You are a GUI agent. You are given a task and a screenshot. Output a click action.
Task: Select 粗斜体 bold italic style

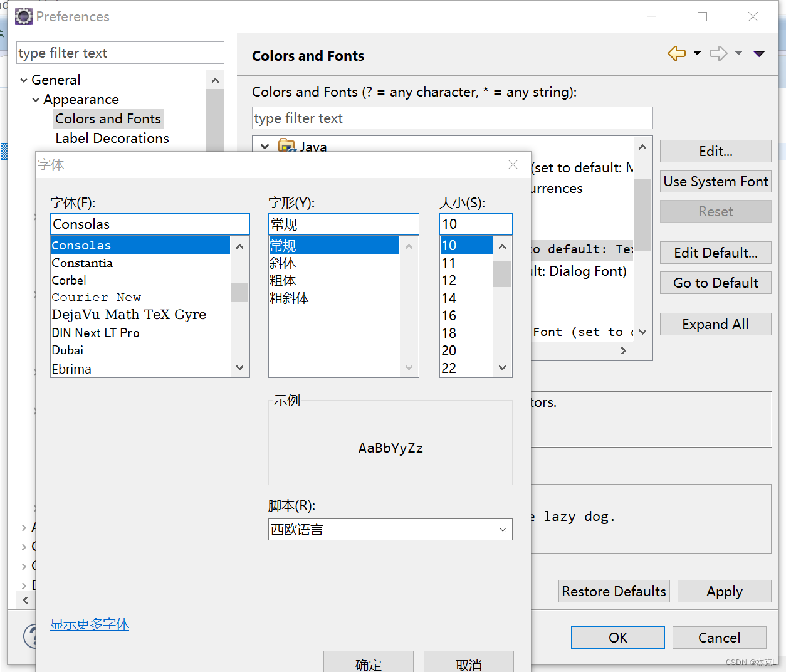click(x=290, y=298)
